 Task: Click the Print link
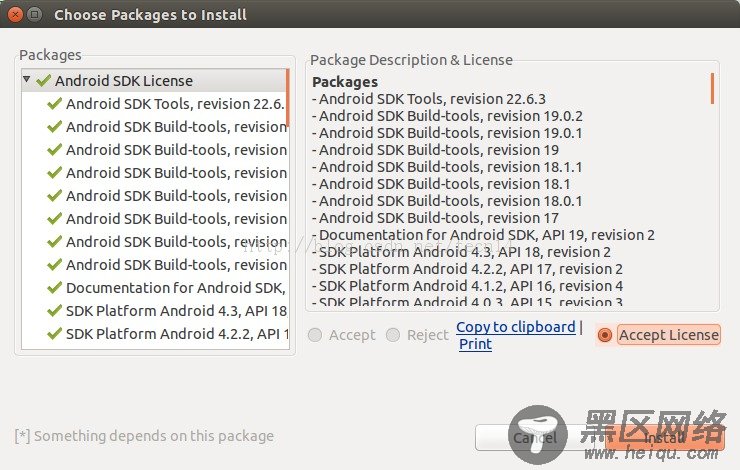pos(475,344)
